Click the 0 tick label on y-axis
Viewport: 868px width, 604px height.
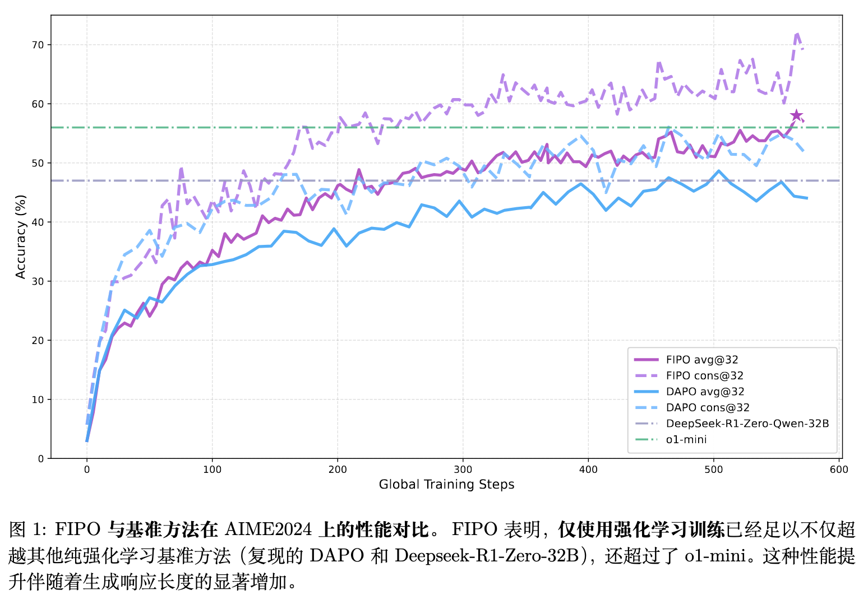click(40, 459)
